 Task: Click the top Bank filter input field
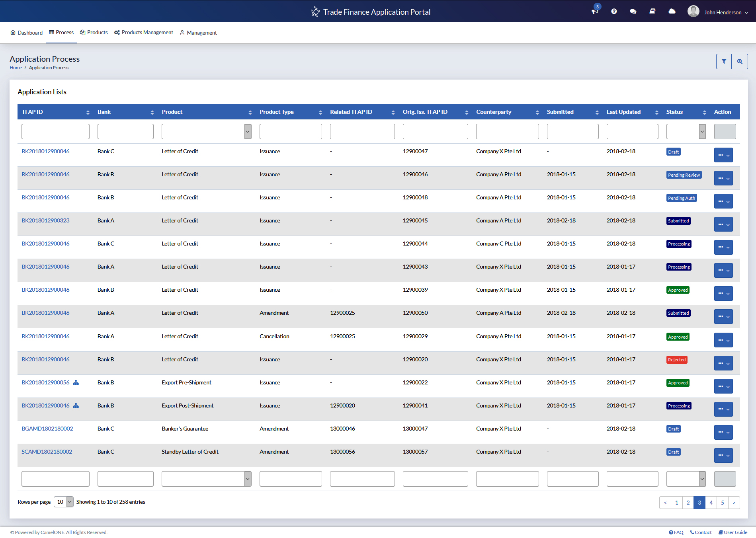tap(125, 132)
